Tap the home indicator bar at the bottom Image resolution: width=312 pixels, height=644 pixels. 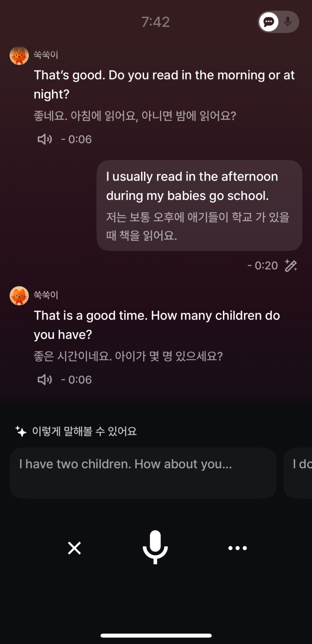156,636
